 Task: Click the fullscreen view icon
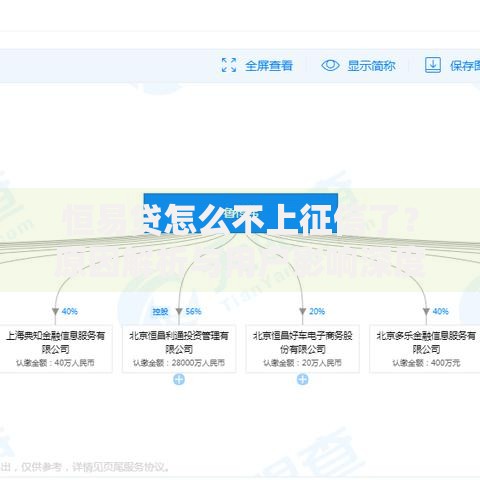[x=229, y=65]
